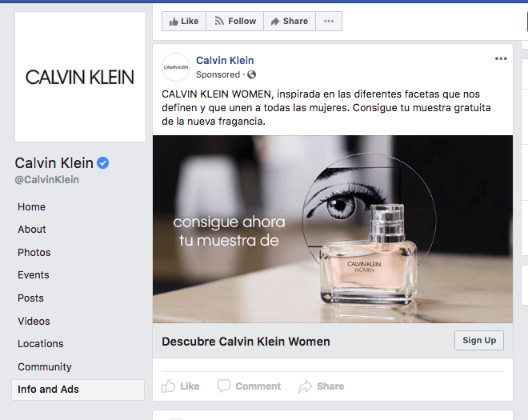Follow the Calvin Klein page
The height and width of the screenshot is (420, 528).
tap(234, 22)
